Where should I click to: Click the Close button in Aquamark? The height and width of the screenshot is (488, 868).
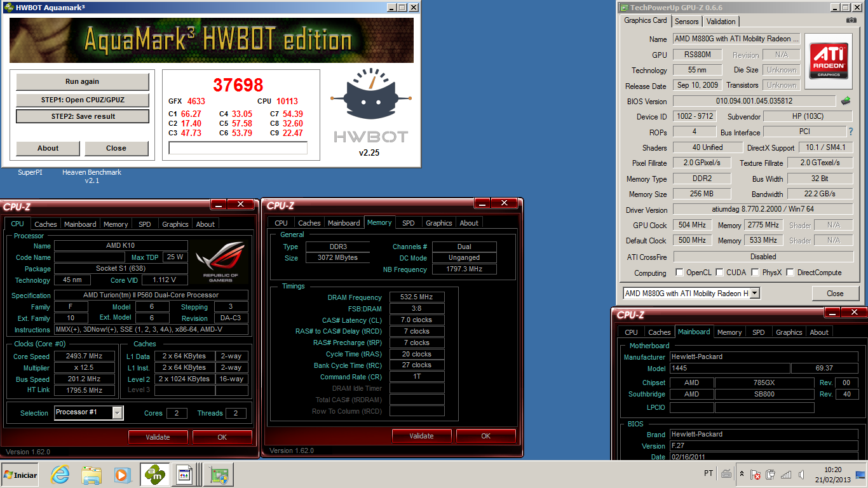[x=116, y=148]
